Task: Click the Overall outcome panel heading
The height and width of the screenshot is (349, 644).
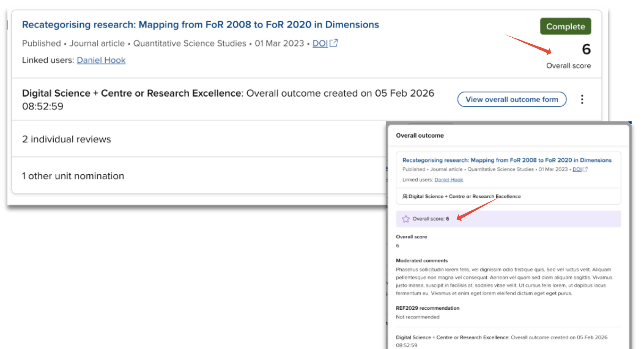Action: click(x=420, y=135)
